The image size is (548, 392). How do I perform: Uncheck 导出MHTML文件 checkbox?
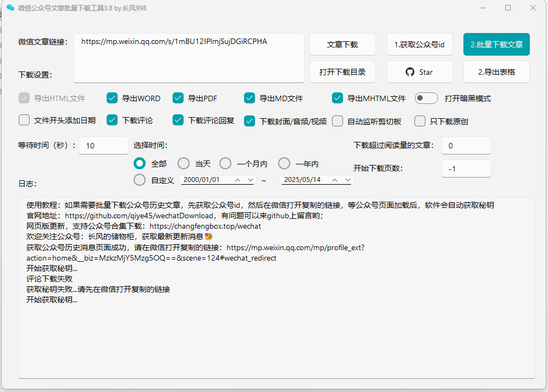pyautogui.click(x=337, y=98)
